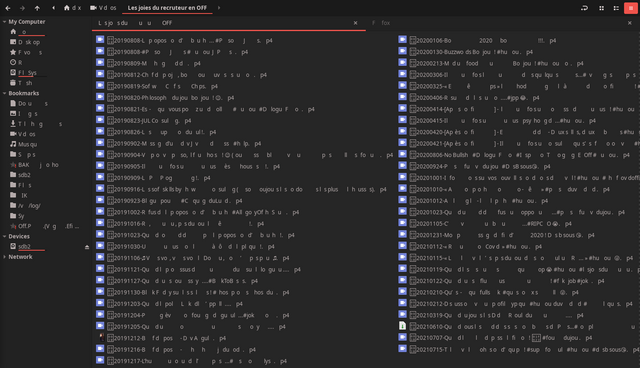This screenshot has width=640, height=368.
Task: Jump to the home segment in path bar
Action: [72, 8]
